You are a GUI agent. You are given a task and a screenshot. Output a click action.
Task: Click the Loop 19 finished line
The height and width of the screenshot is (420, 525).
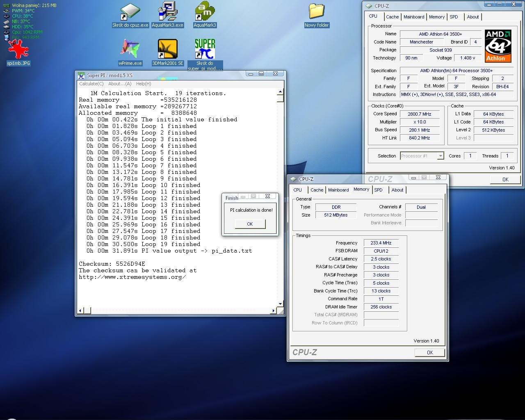click(x=144, y=244)
